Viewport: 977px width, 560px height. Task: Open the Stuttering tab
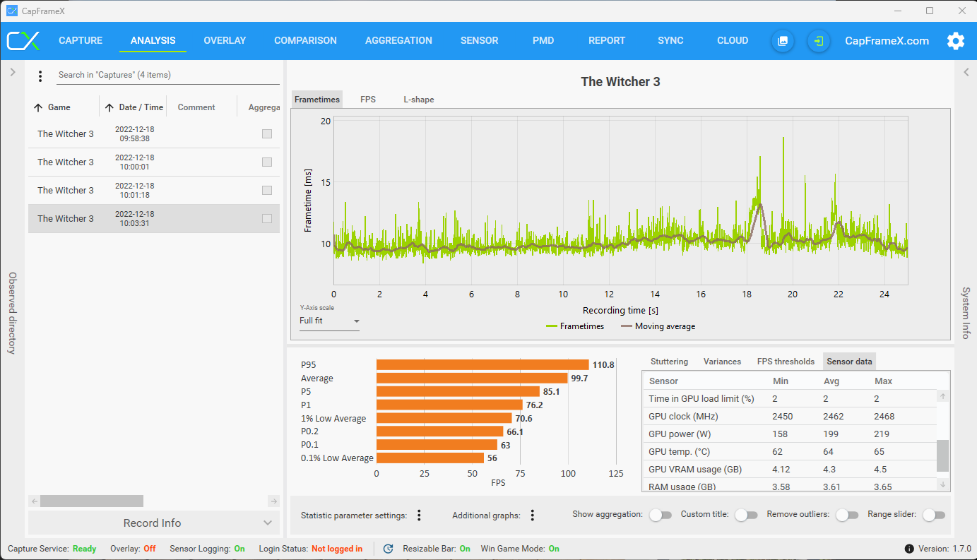tap(669, 362)
